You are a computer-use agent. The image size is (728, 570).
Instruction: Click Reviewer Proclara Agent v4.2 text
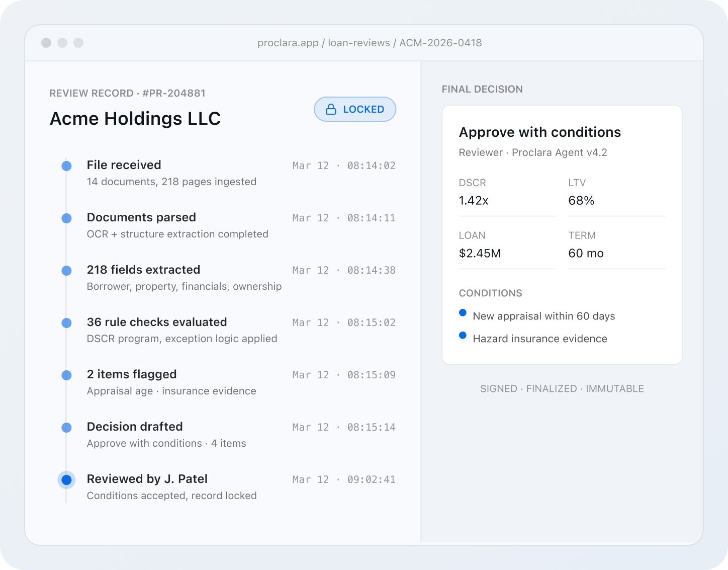(533, 152)
